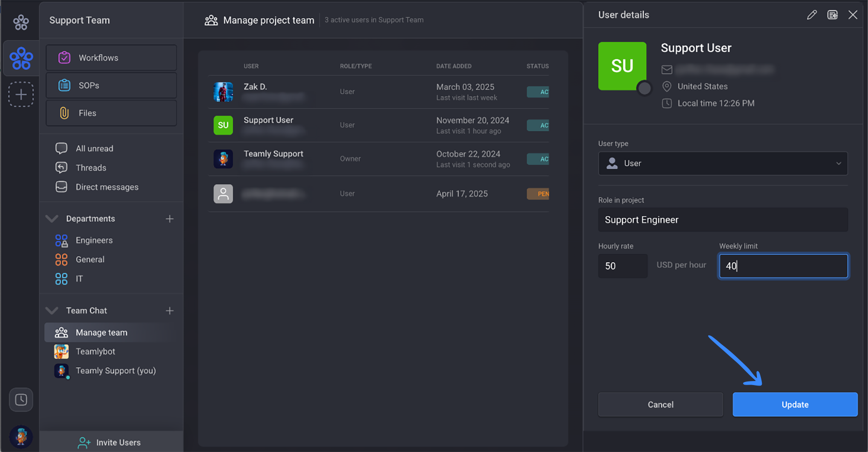Image resolution: width=868 pixels, height=452 pixels.
Task: Click the email envelope icon
Action: [667, 69]
